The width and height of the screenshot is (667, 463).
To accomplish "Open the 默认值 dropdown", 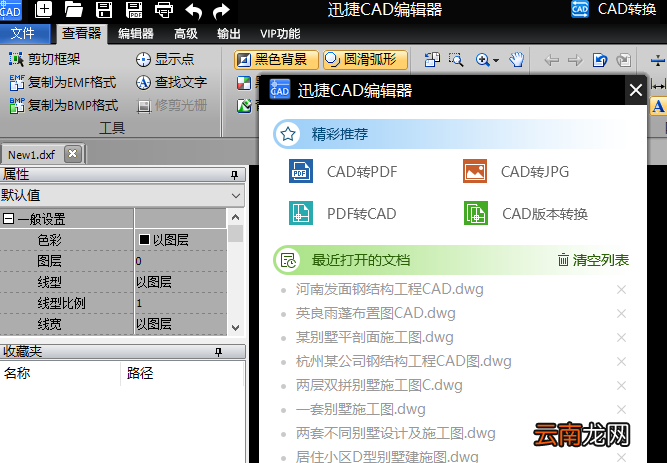I will (x=236, y=196).
